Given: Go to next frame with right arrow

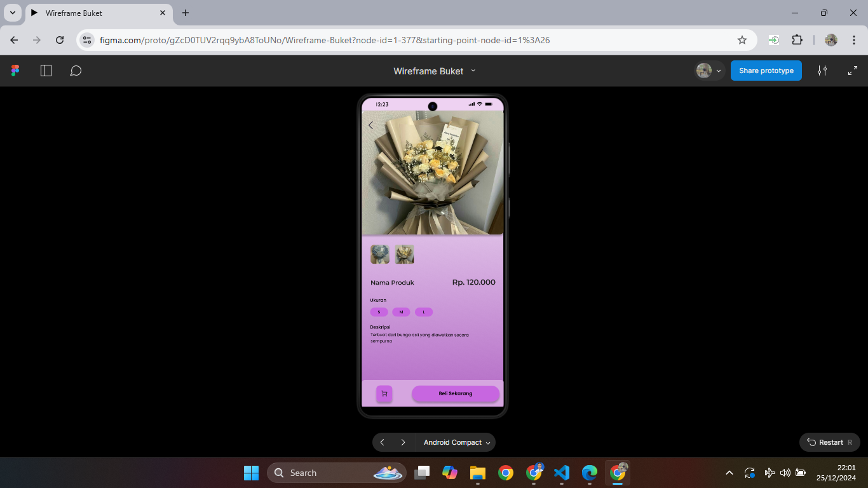Looking at the screenshot, I should 403,442.
